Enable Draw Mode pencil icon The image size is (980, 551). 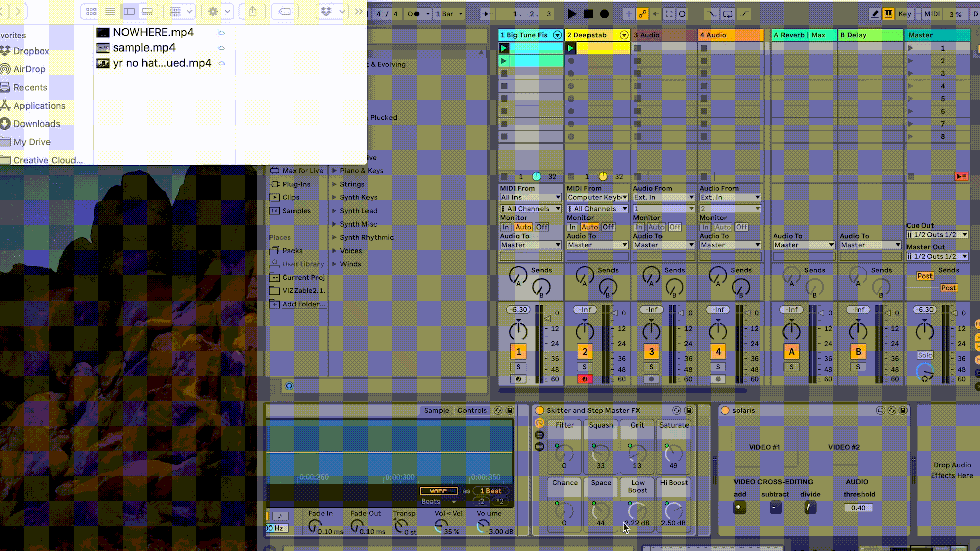pos(875,14)
